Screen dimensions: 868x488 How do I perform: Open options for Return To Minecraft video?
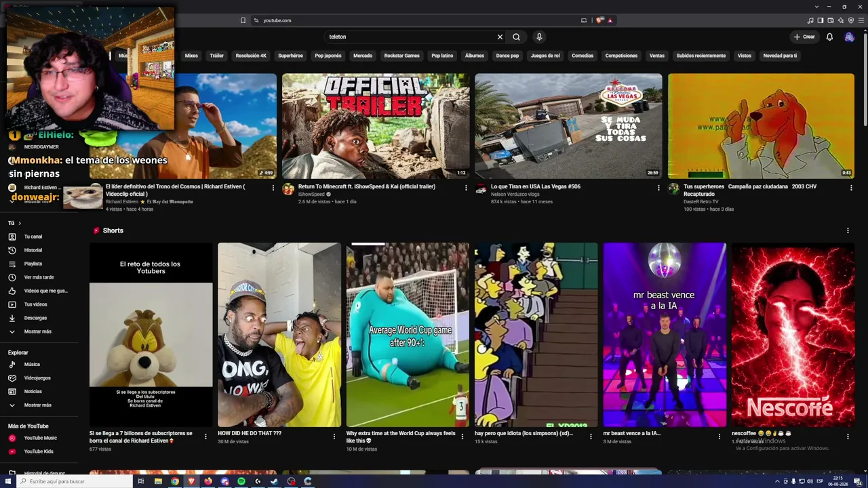pyautogui.click(x=466, y=188)
